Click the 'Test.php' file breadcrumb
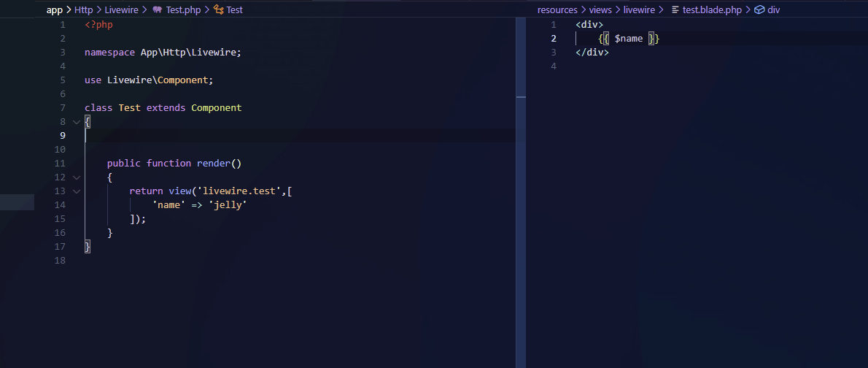 183,10
